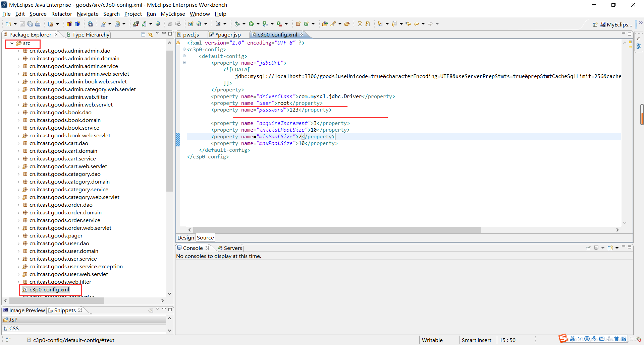Open the Debug dropdown arrow

tap(244, 24)
